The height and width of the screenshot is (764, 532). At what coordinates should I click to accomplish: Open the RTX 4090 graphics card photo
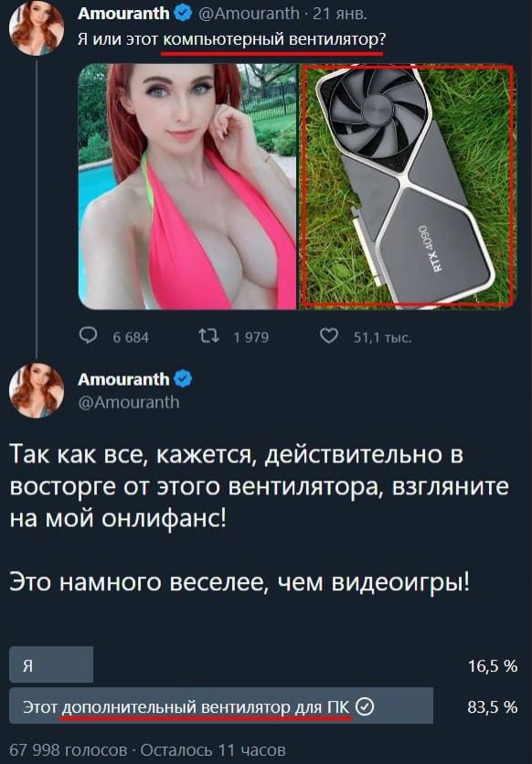tap(408, 186)
